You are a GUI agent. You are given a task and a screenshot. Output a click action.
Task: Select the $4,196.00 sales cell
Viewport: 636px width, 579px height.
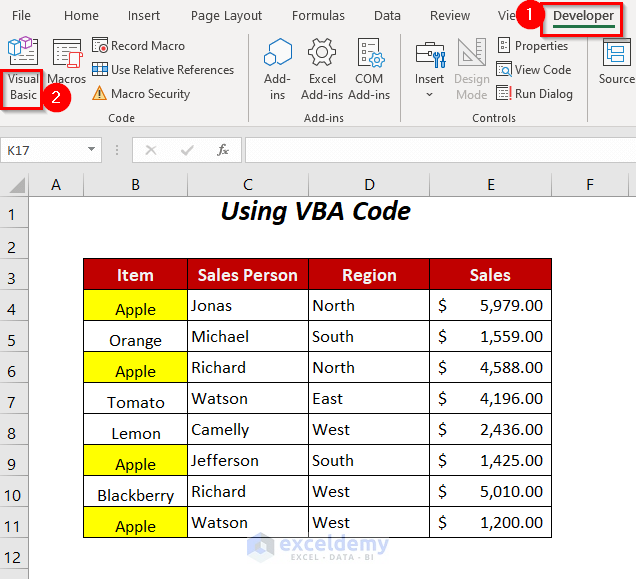[490, 398]
